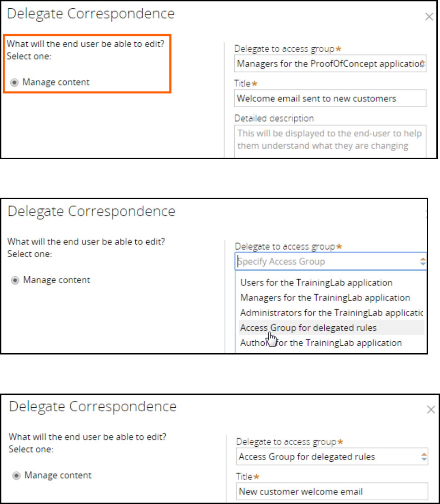Focus the Detailed description text area
The image size is (440, 504).
[330, 141]
